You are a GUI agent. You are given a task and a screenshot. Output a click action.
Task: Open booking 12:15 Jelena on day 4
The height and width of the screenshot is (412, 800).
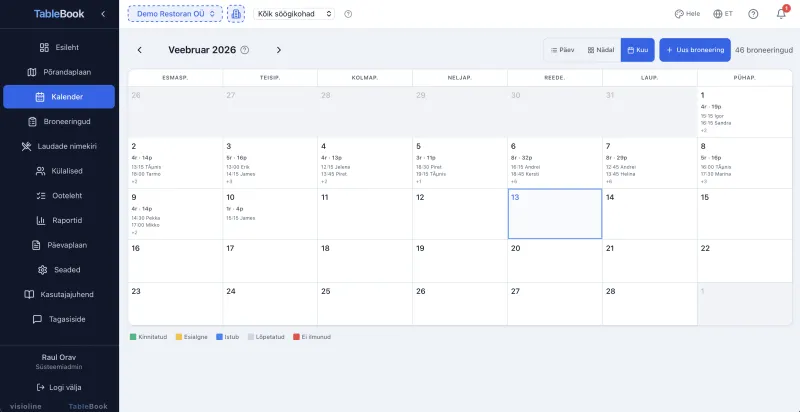pos(334,167)
